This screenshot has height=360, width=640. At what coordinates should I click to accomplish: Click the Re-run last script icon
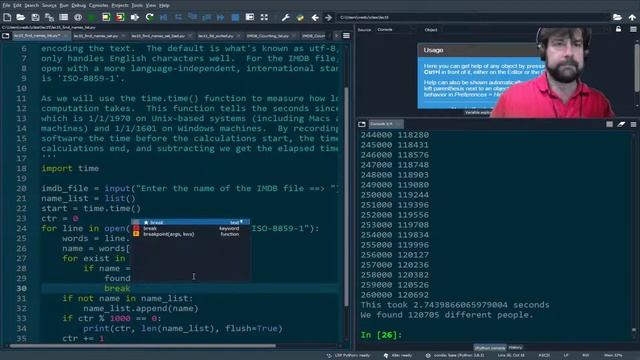[x=149, y=17]
